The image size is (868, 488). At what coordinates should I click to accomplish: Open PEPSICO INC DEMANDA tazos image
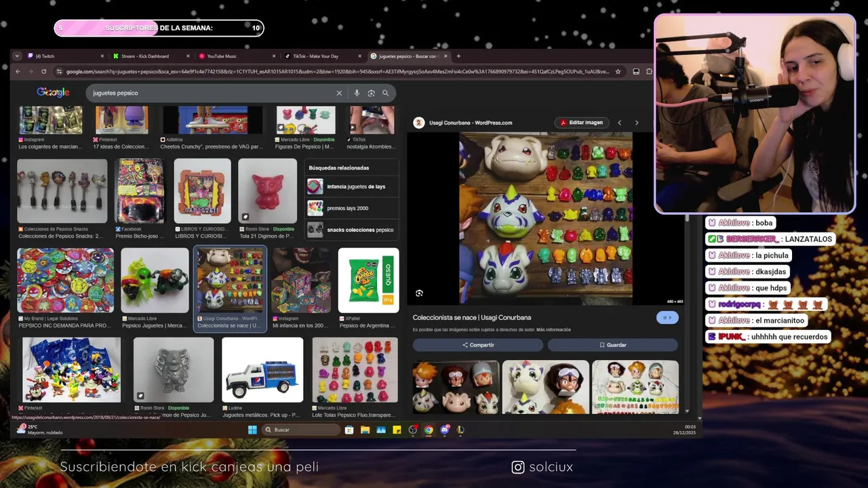(x=65, y=280)
